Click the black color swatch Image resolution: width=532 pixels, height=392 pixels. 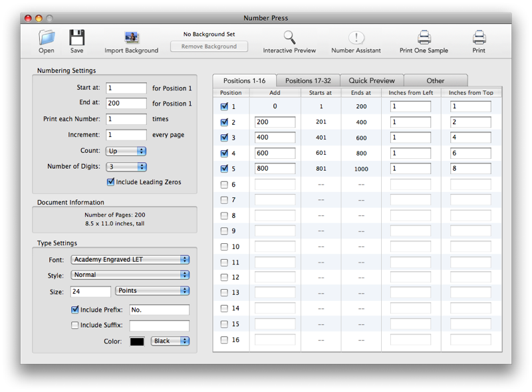click(137, 342)
